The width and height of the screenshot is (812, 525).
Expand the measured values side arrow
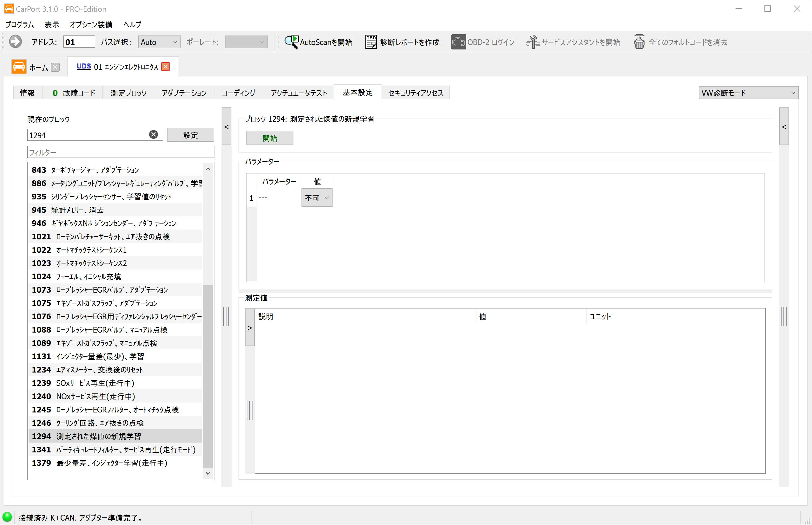click(250, 327)
